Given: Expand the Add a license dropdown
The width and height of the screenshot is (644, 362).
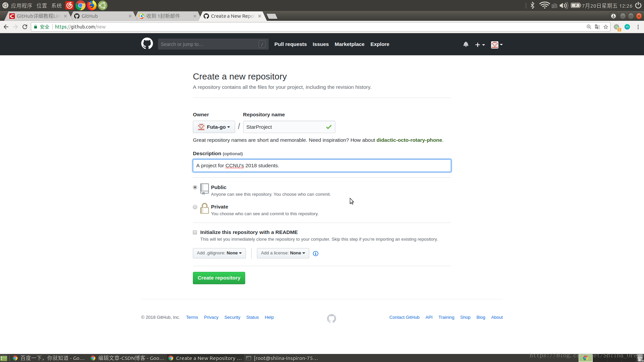Looking at the screenshot, I should tap(283, 253).
